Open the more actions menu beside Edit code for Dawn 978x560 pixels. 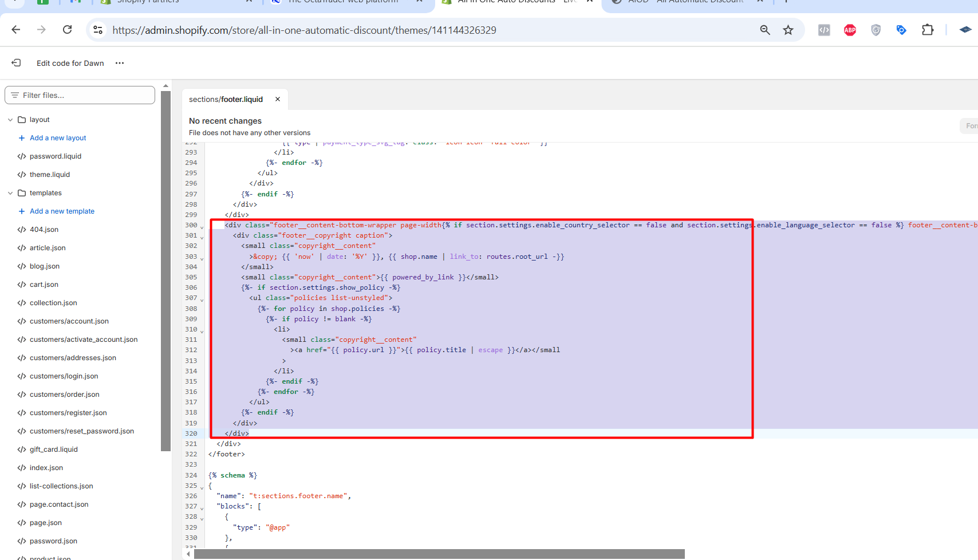click(x=120, y=63)
